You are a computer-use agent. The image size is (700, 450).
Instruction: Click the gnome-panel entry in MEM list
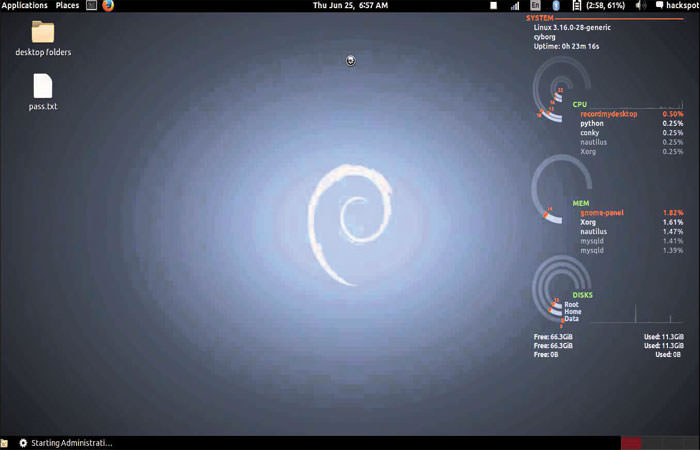coord(601,213)
